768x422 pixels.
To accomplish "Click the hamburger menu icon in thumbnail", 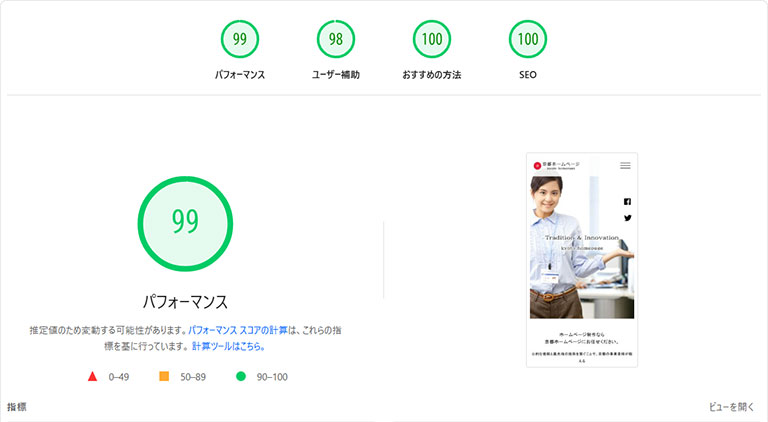I will click(625, 165).
